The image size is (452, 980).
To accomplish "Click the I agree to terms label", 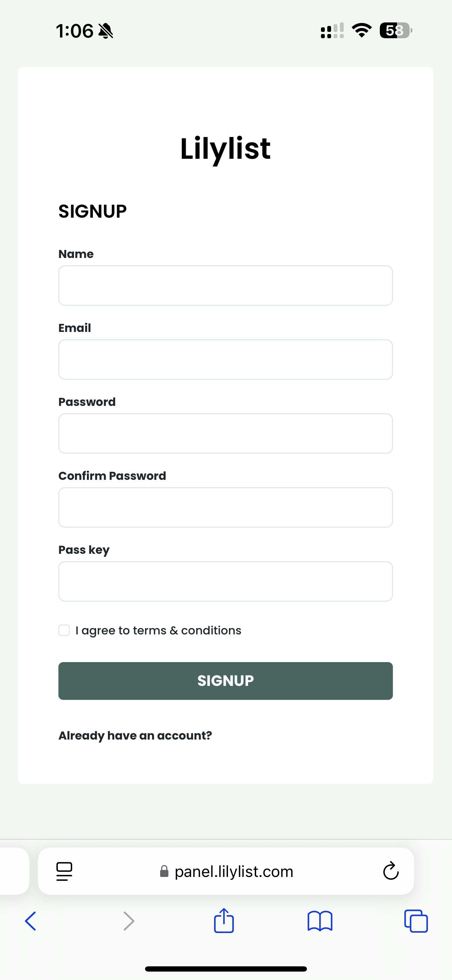I will [x=158, y=631].
